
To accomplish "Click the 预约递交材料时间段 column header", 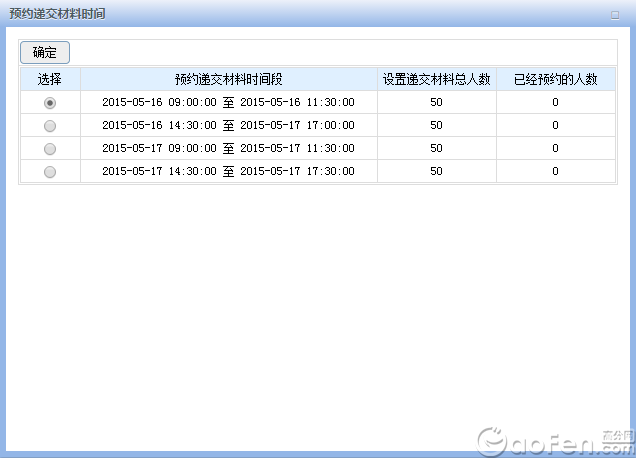I will (x=229, y=80).
